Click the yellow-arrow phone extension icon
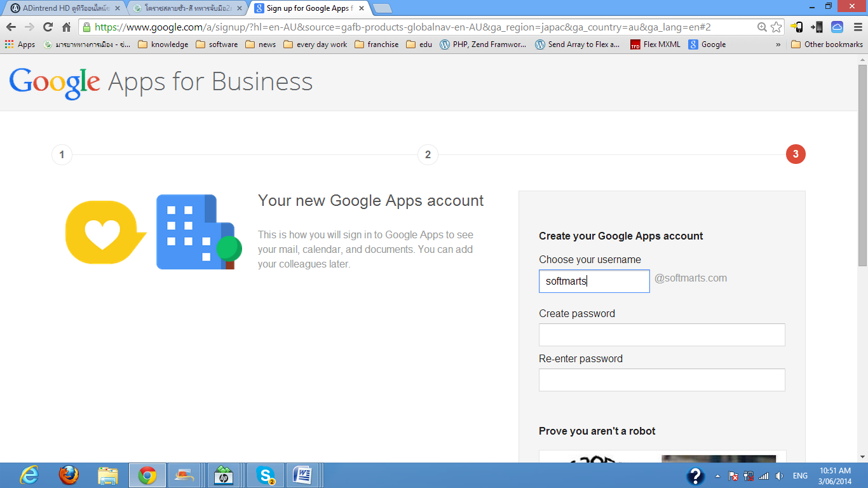Image resolution: width=868 pixels, height=488 pixels. (x=797, y=27)
